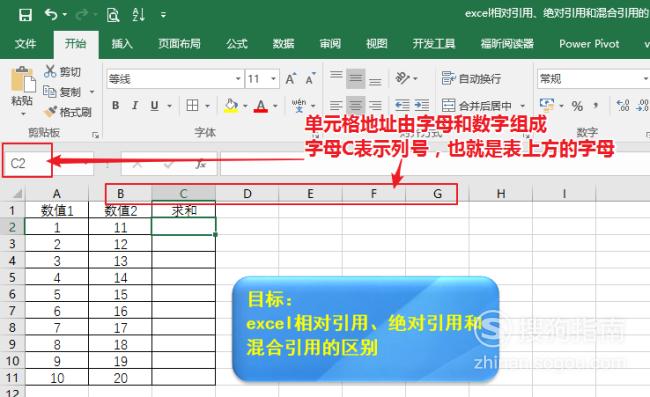
Task: Click the 自动换行 wrap text button
Action: pos(471,78)
